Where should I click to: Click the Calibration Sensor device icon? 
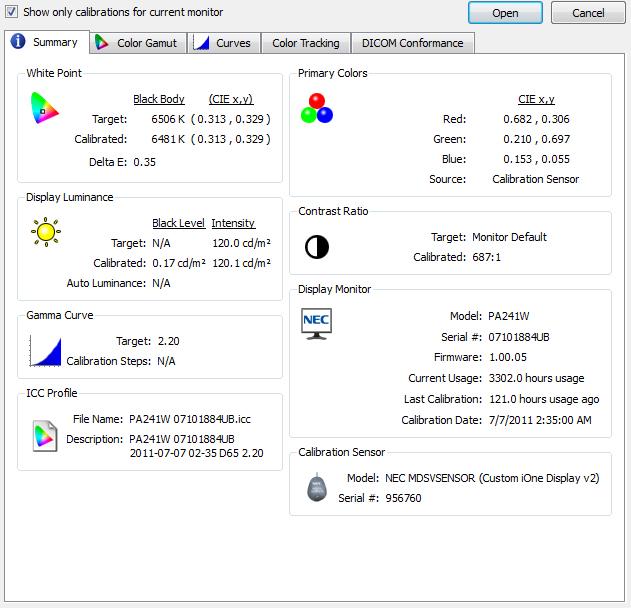pos(317,487)
